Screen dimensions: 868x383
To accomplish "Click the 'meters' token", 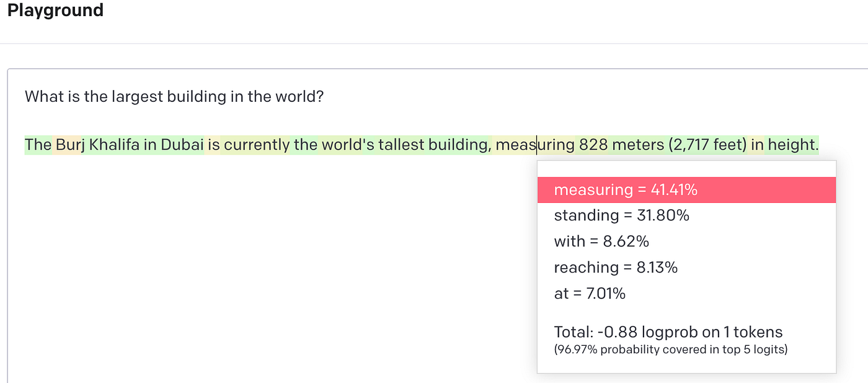I will 637,145.
